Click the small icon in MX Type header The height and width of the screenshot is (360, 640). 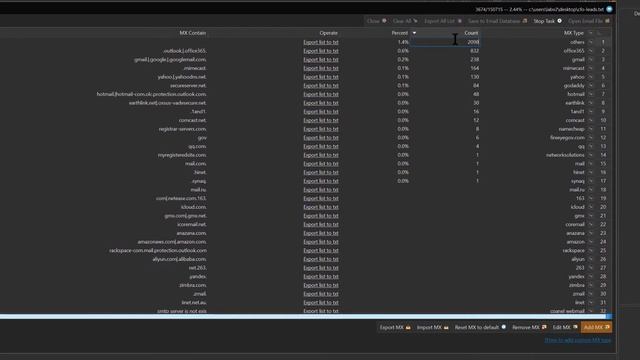pos(590,33)
